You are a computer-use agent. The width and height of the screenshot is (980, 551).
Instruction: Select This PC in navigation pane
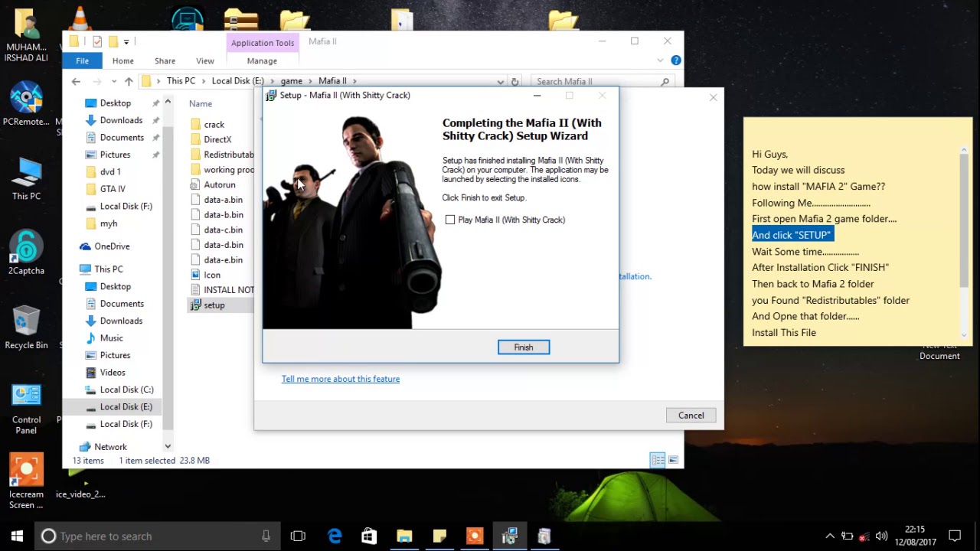point(108,269)
